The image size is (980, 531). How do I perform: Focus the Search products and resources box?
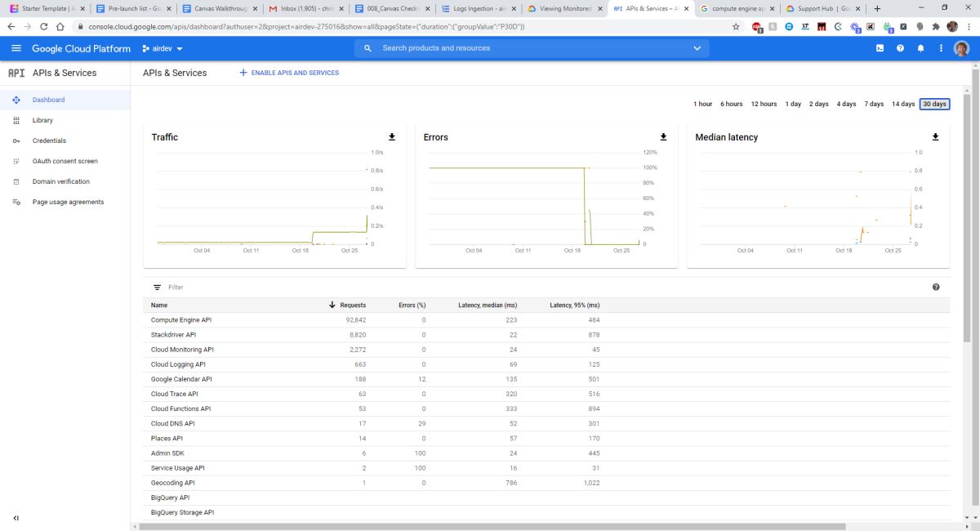tap(531, 48)
